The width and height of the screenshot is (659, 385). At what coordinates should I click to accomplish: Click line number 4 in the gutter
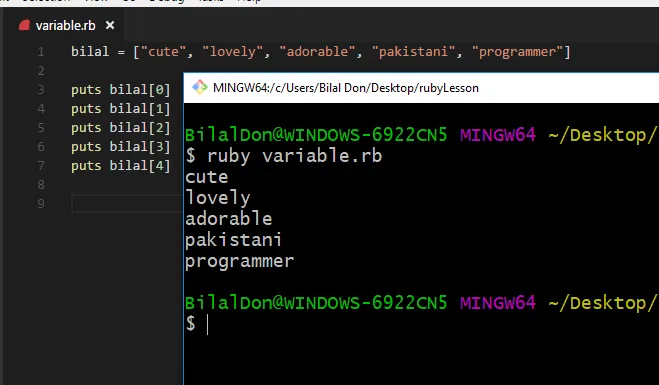41,109
